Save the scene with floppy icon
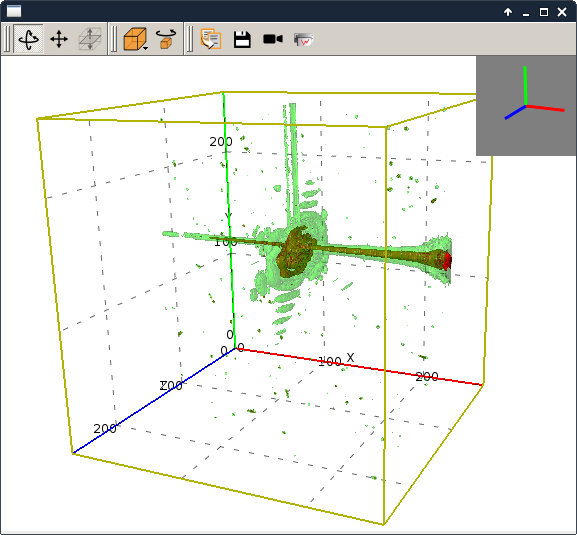577x535 pixels. 242,39
